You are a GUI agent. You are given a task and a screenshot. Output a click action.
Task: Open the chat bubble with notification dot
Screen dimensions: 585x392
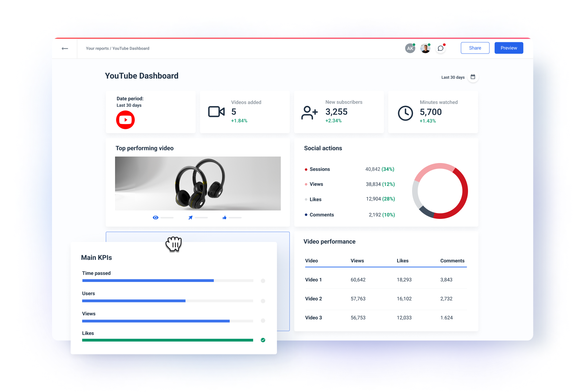coord(441,48)
